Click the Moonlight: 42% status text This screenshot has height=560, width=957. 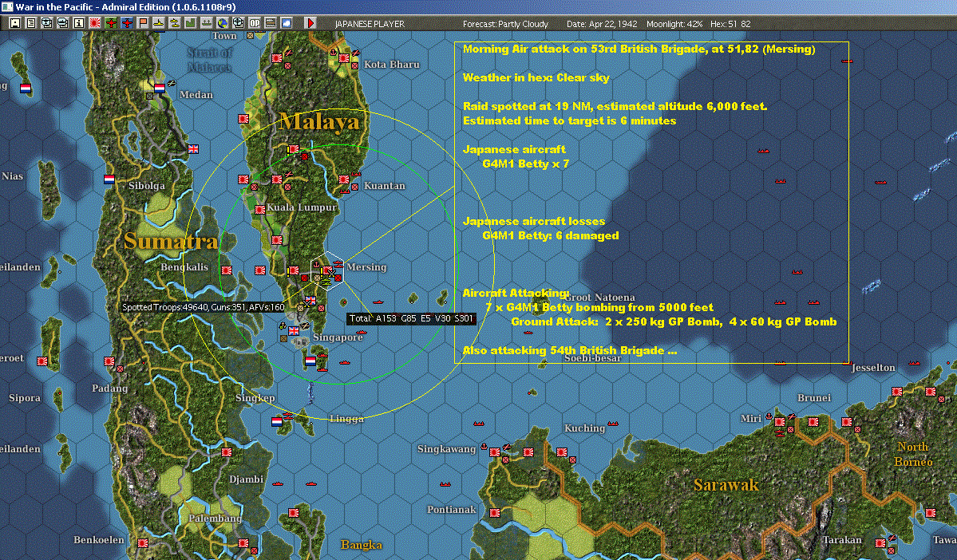[674, 24]
